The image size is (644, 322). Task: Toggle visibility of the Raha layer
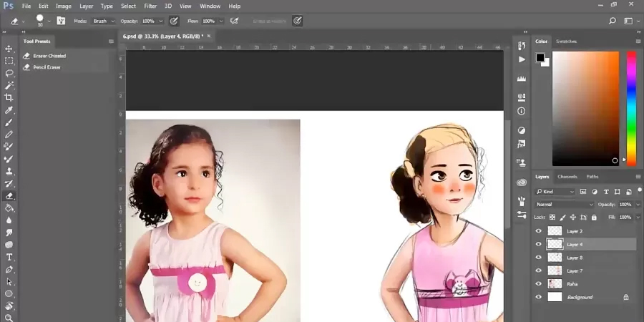click(539, 284)
